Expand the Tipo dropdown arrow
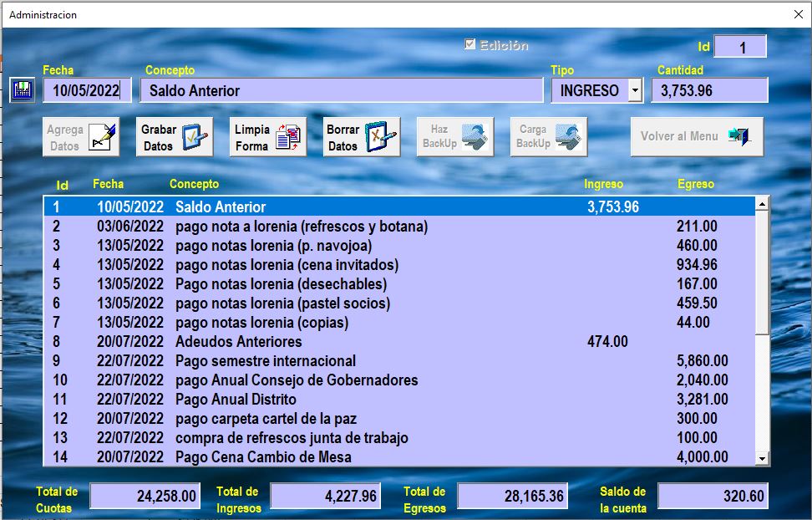 point(636,91)
